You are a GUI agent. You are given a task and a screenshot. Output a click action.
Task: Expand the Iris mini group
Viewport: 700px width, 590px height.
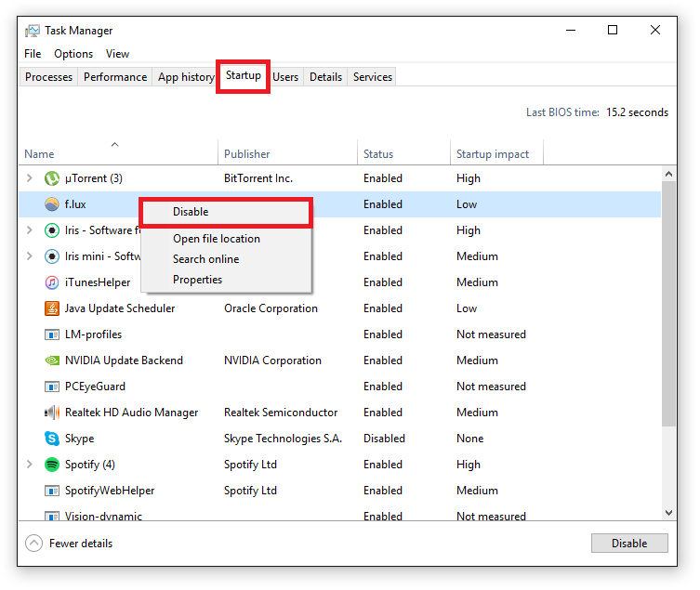pos(30,256)
